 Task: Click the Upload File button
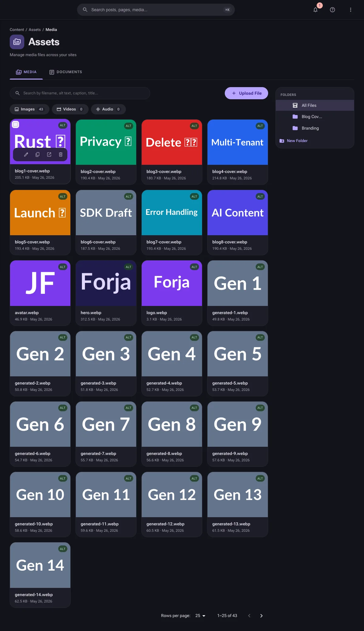point(246,93)
